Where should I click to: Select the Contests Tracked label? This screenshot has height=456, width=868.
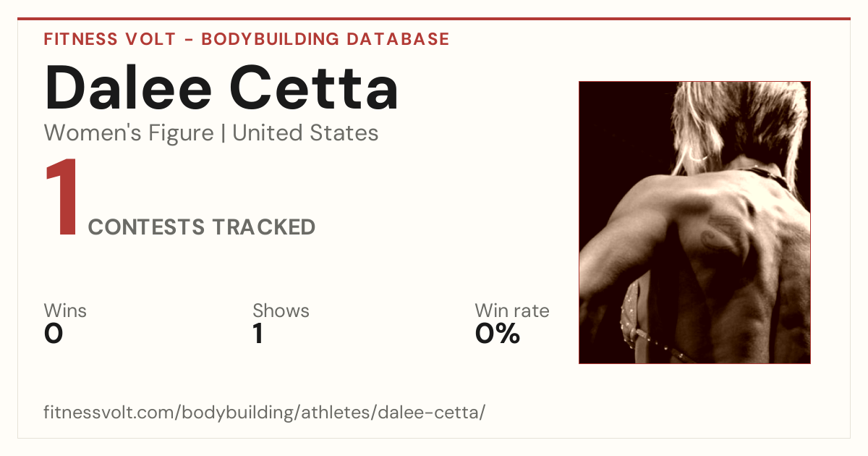(202, 227)
